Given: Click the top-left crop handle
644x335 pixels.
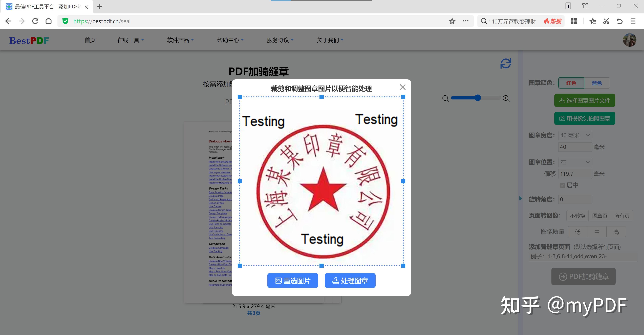Looking at the screenshot, I should (240, 97).
